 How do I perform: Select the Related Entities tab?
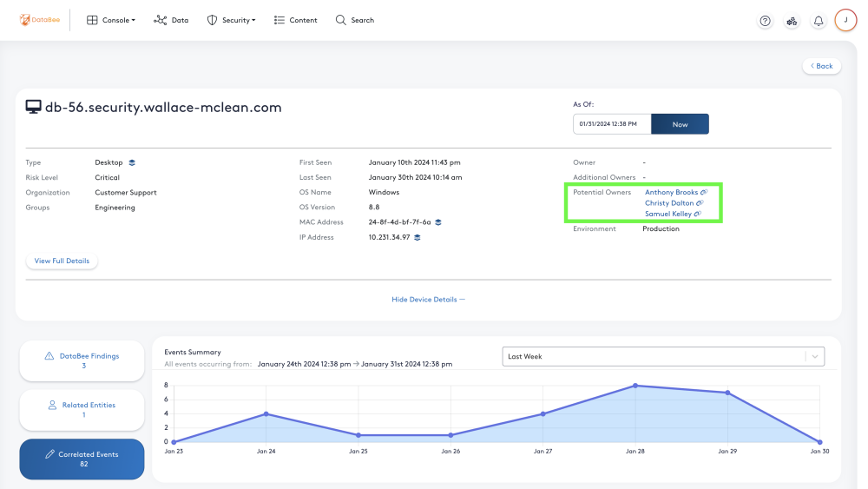click(82, 410)
